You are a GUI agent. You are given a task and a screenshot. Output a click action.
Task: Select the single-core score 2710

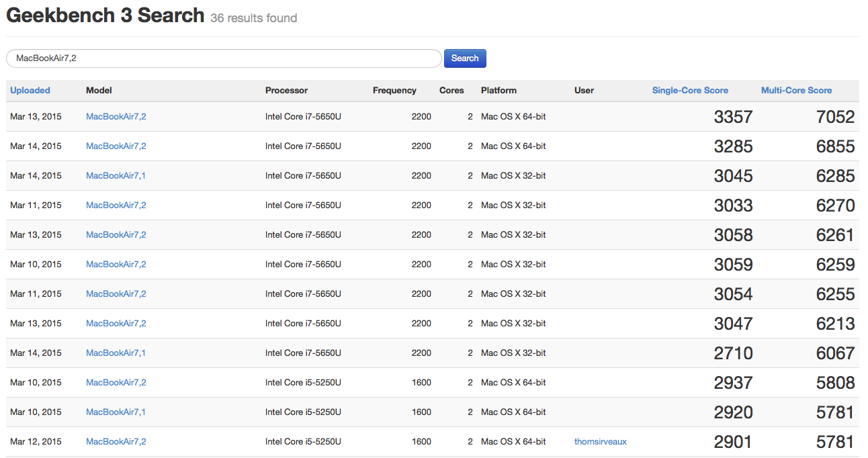pyautogui.click(x=733, y=353)
